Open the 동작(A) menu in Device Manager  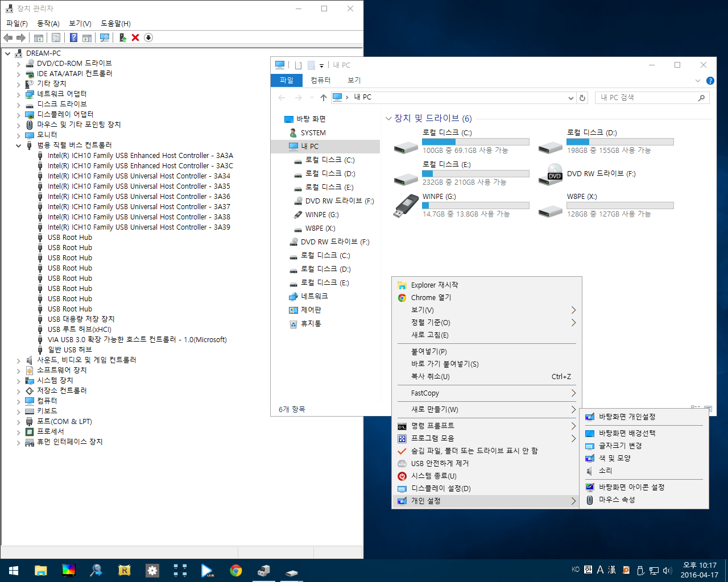tap(48, 23)
